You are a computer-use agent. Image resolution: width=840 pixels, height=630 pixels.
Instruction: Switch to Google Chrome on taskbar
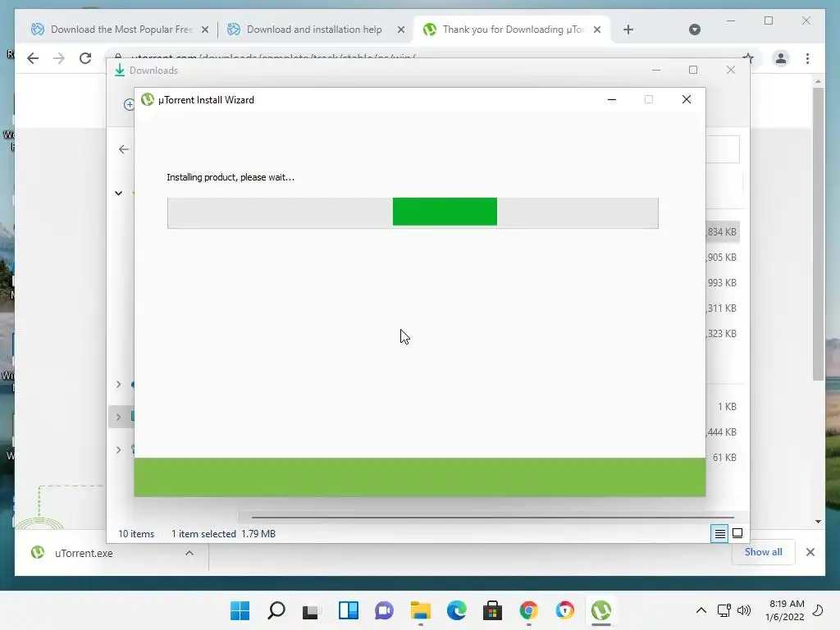[x=529, y=610]
